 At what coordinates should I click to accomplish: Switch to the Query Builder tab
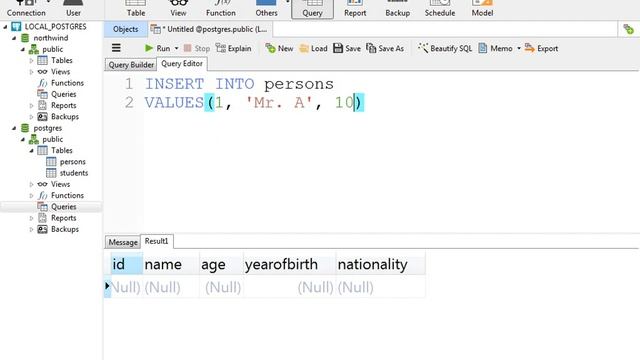(131, 64)
